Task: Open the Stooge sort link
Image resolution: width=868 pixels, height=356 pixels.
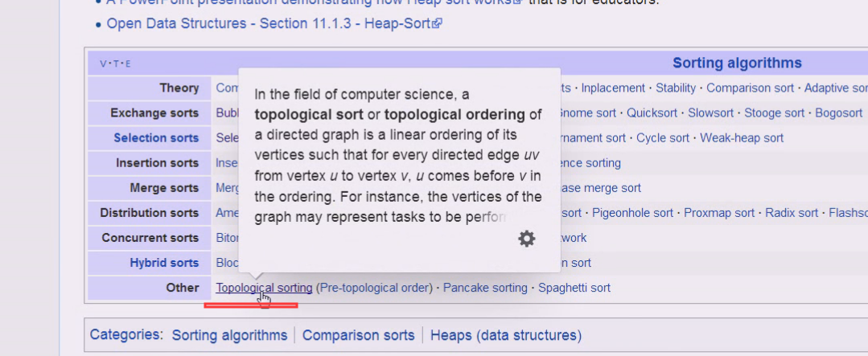Action: (774, 113)
